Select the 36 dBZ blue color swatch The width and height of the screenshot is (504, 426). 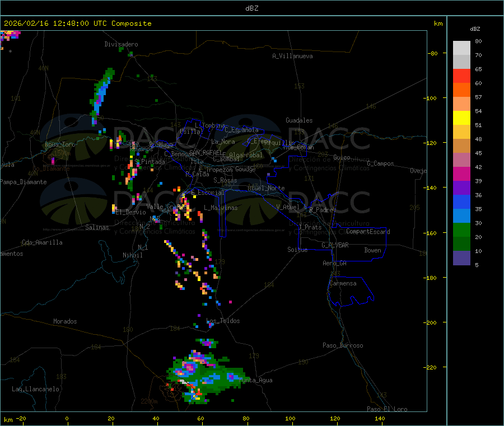click(461, 202)
